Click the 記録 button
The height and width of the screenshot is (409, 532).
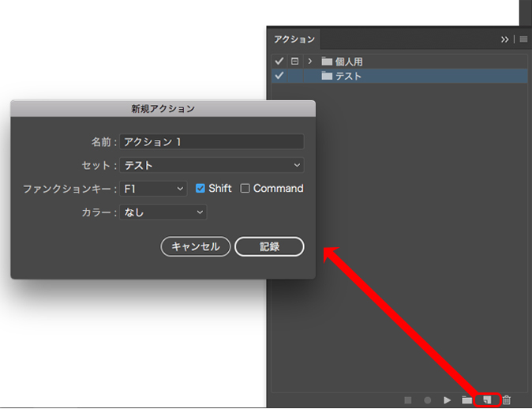(x=269, y=246)
